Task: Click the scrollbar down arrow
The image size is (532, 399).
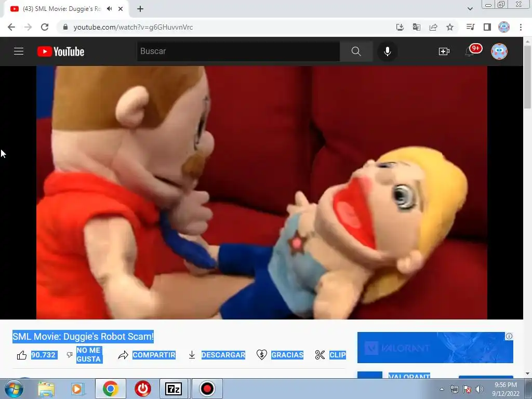Action: point(527,374)
